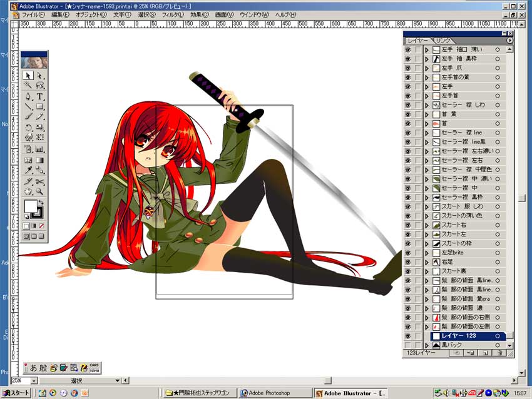The height and width of the screenshot is (399, 532).
Task: Open the ウインドウ(W) menu
Action: [254, 15]
